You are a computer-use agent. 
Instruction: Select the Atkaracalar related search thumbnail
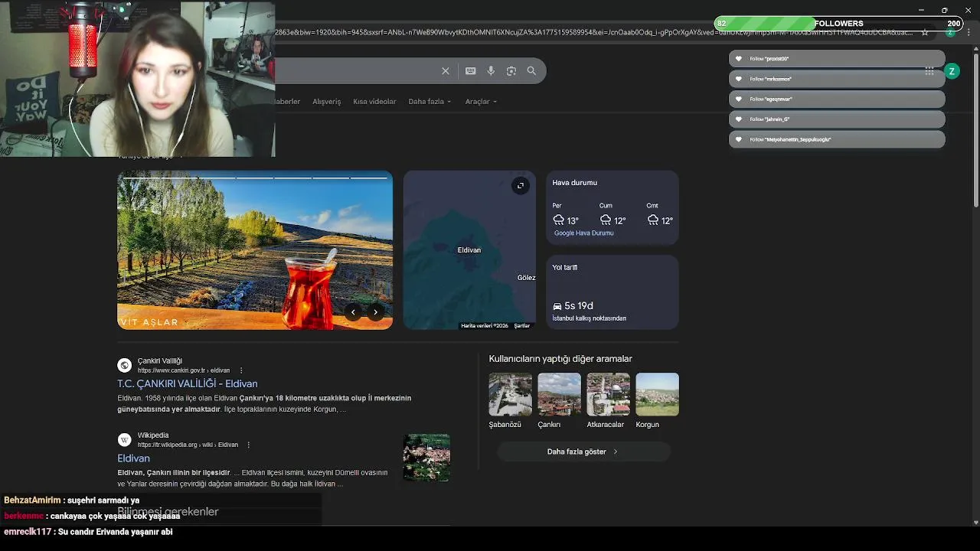(608, 394)
